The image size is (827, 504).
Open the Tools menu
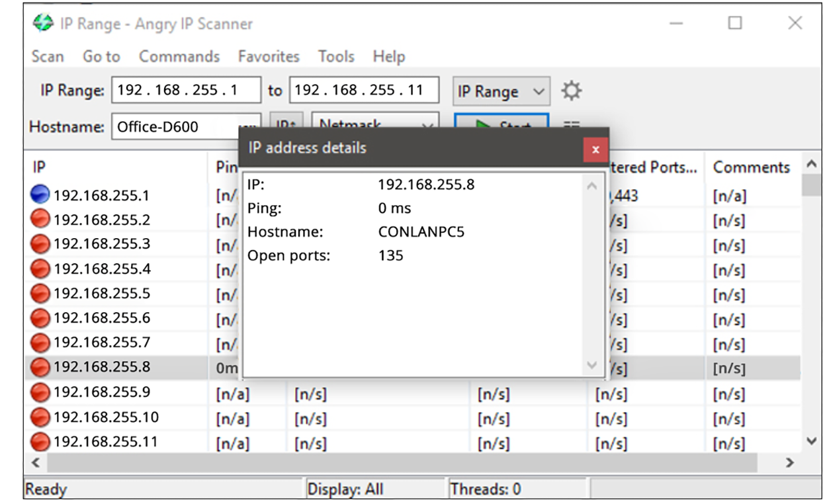click(336, 57)
